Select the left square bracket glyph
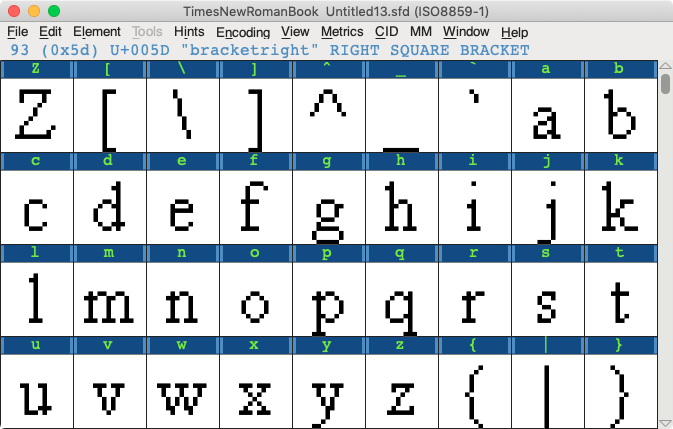The width and height of the screenshot is (673, 429). pos(110,115)
